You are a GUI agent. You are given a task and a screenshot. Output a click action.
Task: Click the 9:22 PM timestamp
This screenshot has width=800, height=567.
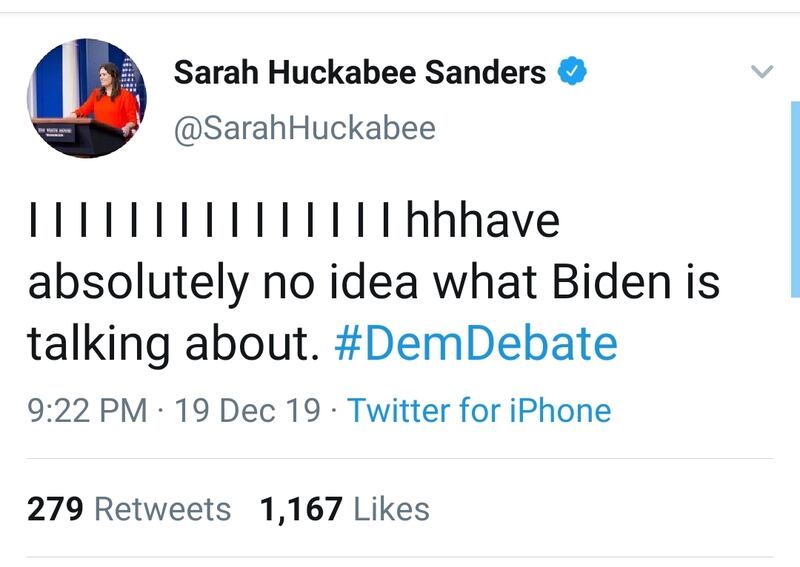point(87,410)
